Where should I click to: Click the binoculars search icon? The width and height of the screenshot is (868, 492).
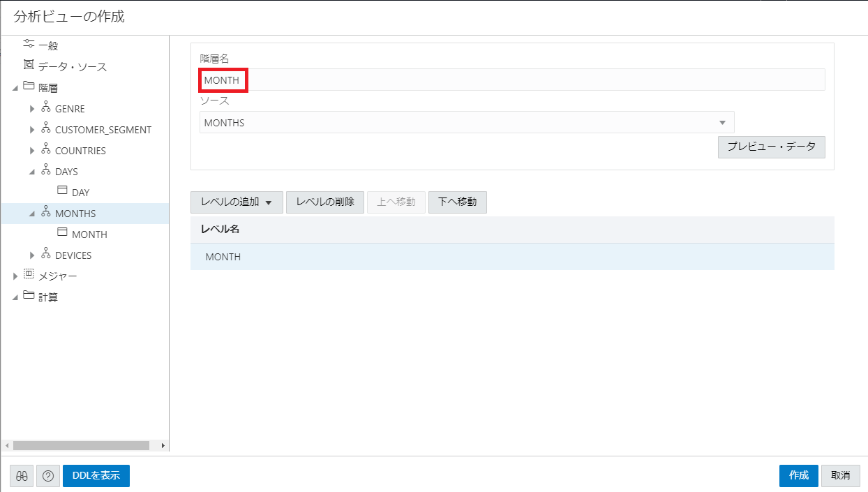[22, 476]
